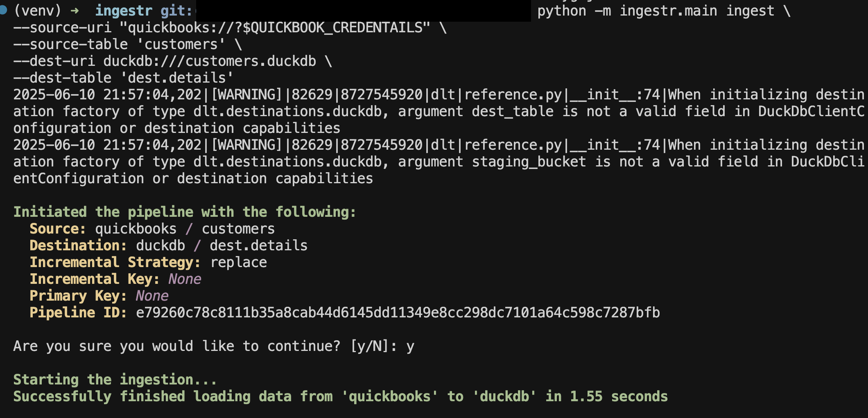Click the git: label in prompt
Image resolution: width=868 pixels, height=418 pixels.
click(x=176, y=11)
